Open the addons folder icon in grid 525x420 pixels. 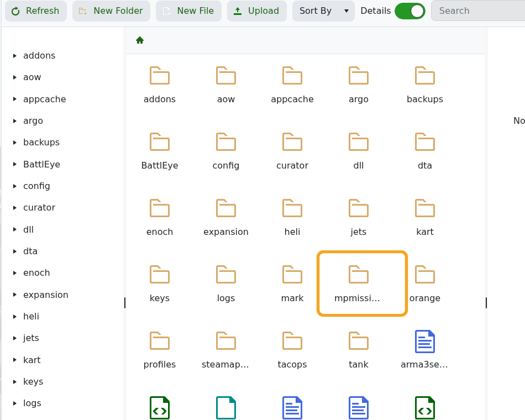[160, 75]
